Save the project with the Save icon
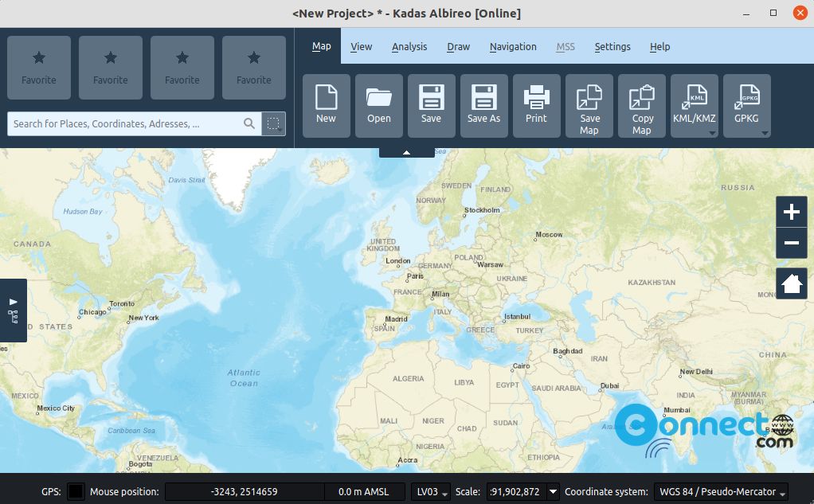Viewport: 814px width, 504px height. [x=432, y=106]
